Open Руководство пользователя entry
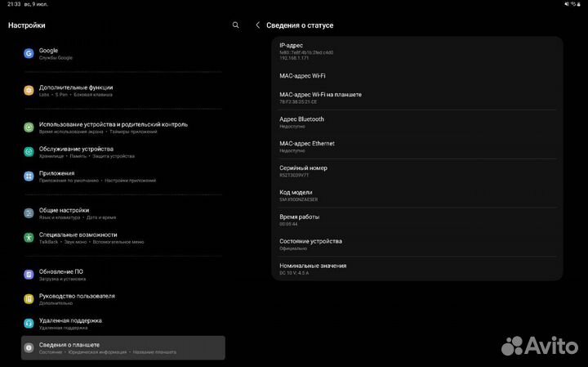The height and width of the screenshot is (367, 588). 123,299
